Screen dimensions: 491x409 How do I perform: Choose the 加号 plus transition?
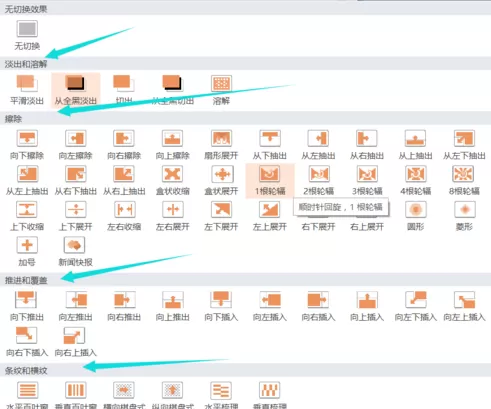(x=27, y=252)
